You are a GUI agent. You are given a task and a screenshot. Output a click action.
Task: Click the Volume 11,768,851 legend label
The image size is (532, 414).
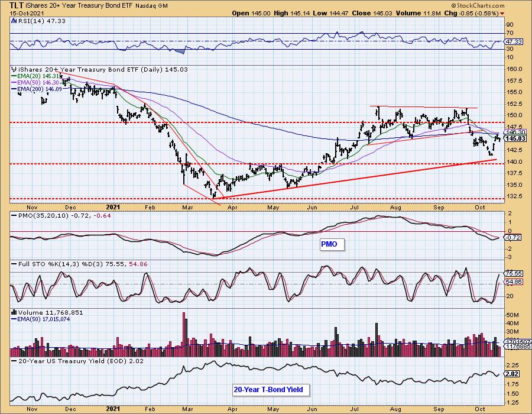click(x=51, y=312)
